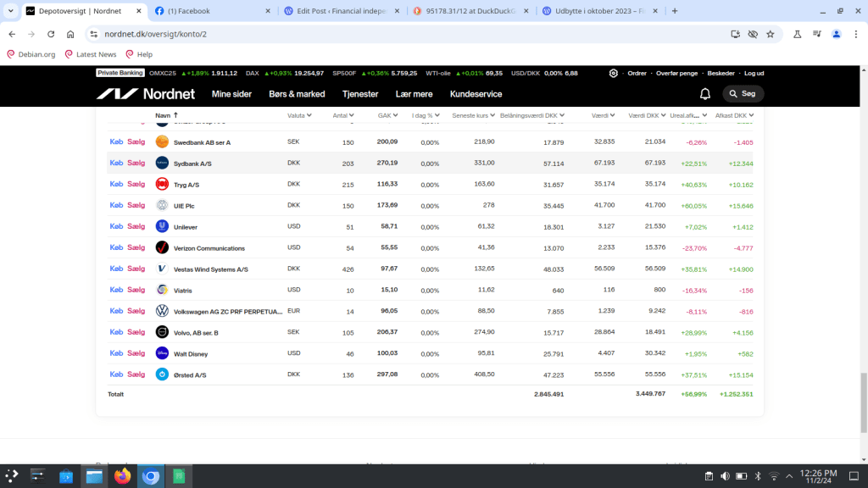Click the Walt Disney company logo

pos(162,353)
